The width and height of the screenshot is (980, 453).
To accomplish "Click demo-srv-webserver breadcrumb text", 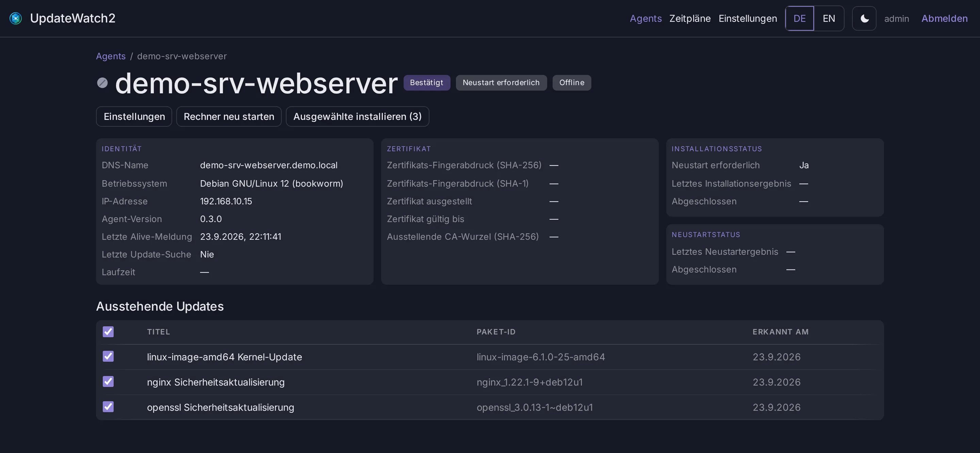I will tap(182, 56).
